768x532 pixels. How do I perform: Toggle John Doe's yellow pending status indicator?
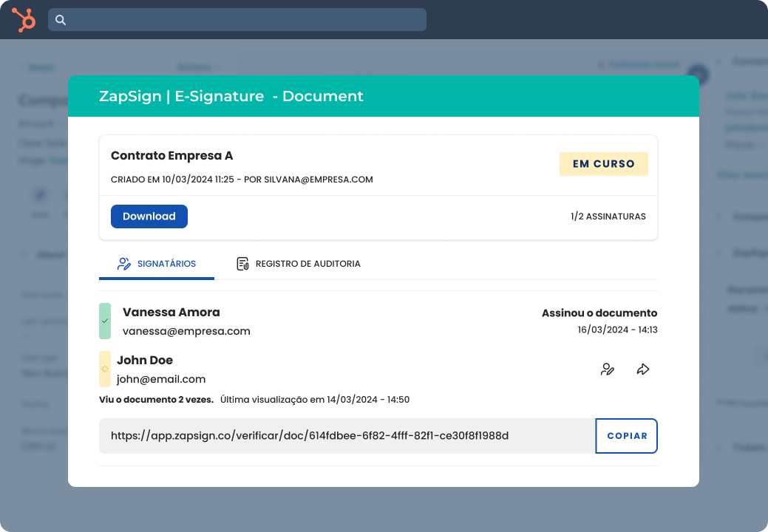[x=104, y=369]
